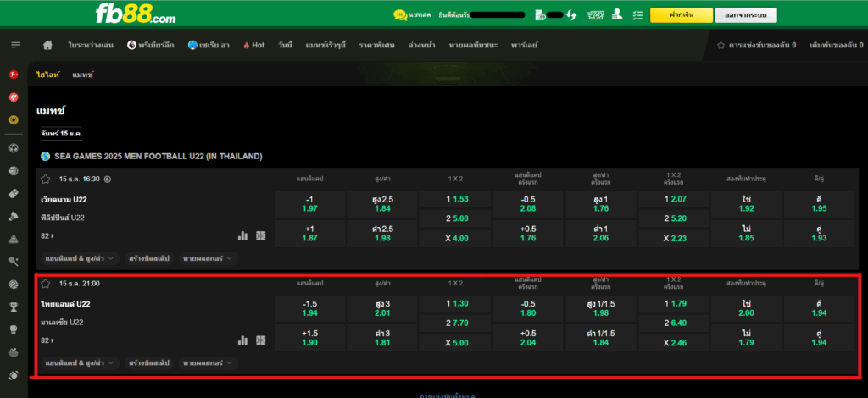
Task: Refresh balance with the arrows icon
Action: 571,15
